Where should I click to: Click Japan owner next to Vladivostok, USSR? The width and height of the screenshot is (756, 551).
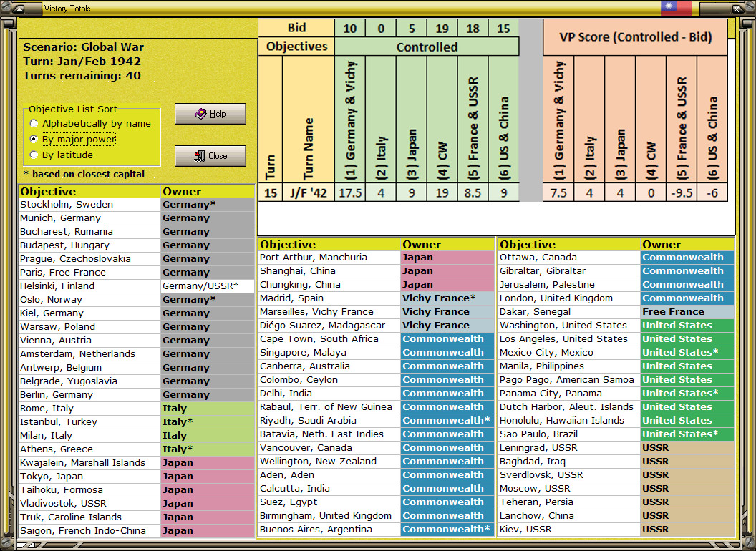click(x=208, y=503)
